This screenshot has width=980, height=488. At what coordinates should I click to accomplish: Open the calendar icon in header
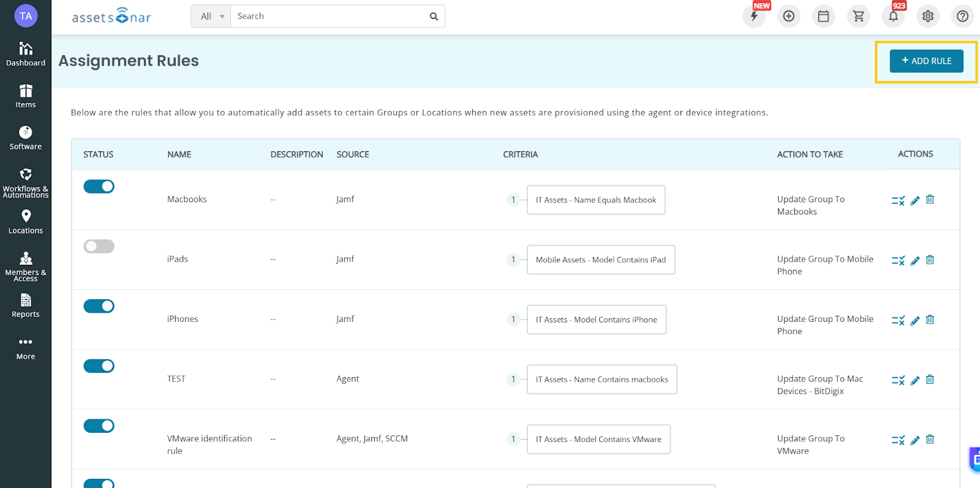[823, 17]
